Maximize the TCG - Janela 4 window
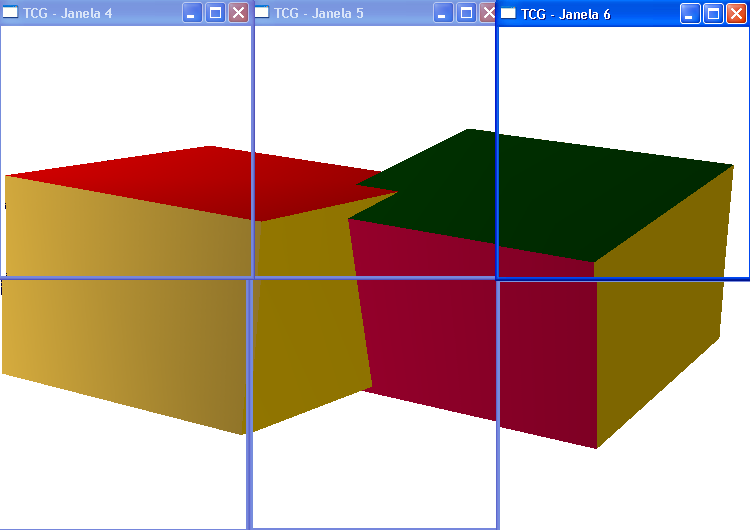The image size is (750, 530). (215, 13)
